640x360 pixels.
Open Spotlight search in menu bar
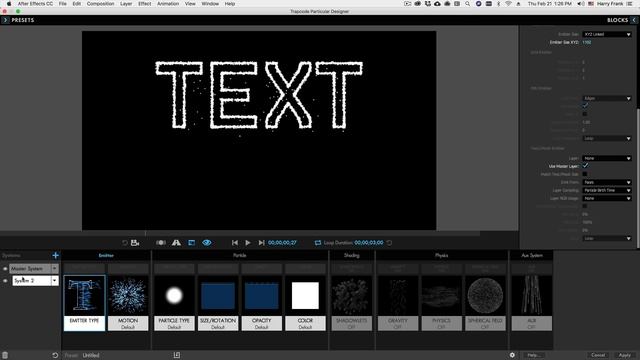[467, 4]
